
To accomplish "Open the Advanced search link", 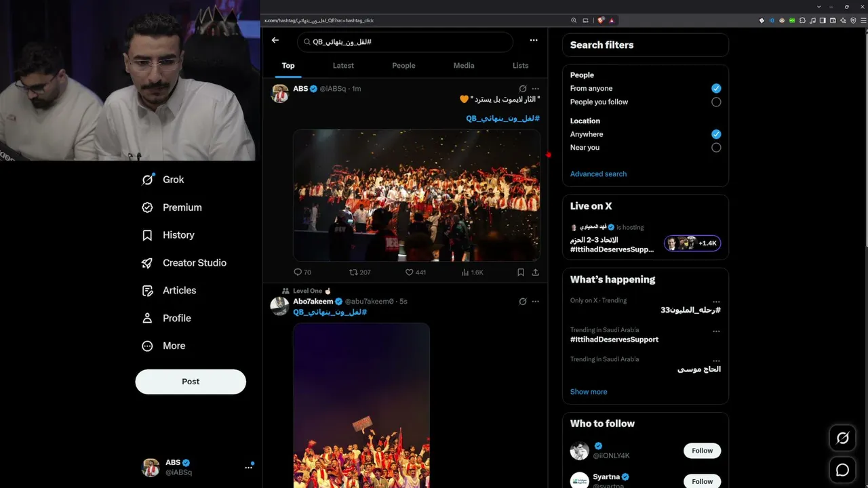I will 598,174.
